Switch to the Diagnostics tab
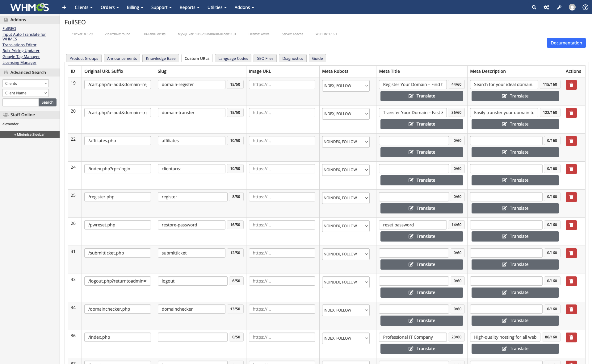Viewport: 592px width, 364px height. [x=292, y=58]
